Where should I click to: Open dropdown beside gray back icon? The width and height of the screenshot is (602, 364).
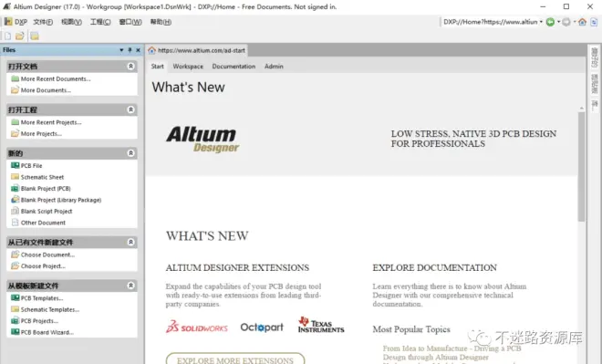click(x=575, y=22)
